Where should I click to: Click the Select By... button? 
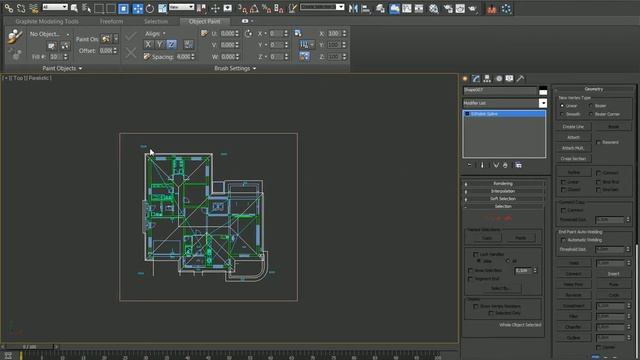click(x=500, y=288)
